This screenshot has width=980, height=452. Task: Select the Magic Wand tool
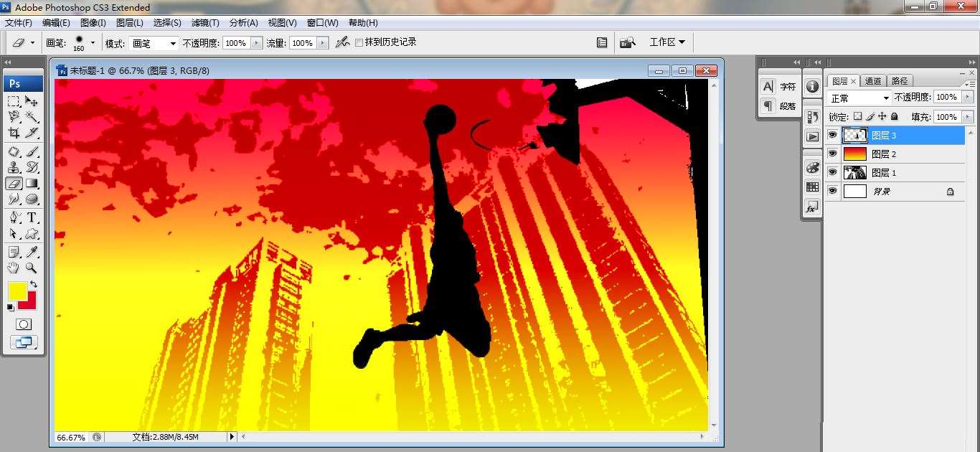tap(32, 117)
